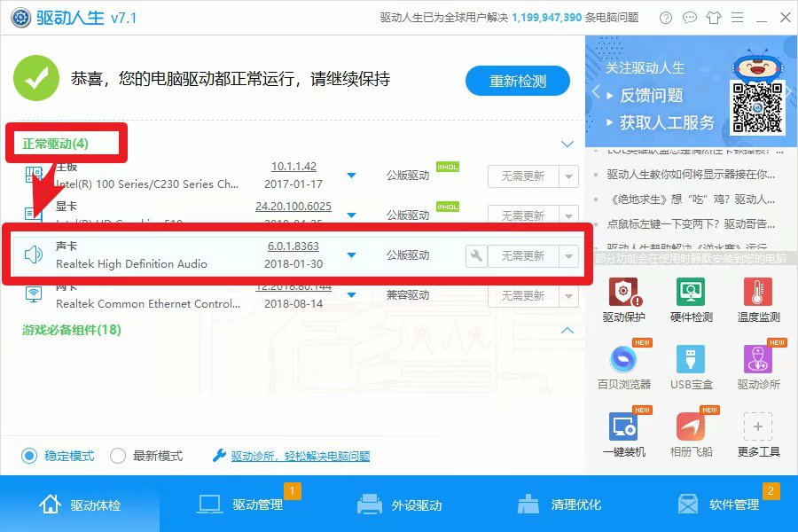Open version dropdown for 网卡 driver
The height and width of the screenshot is (532, 798).
(x=351, y=294)
